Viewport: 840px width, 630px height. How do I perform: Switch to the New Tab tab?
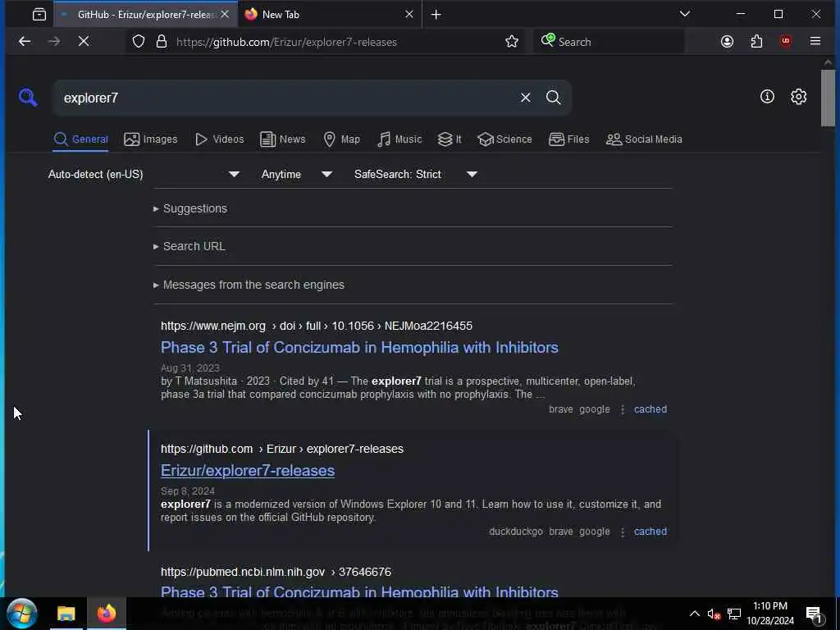click(330, 15)
